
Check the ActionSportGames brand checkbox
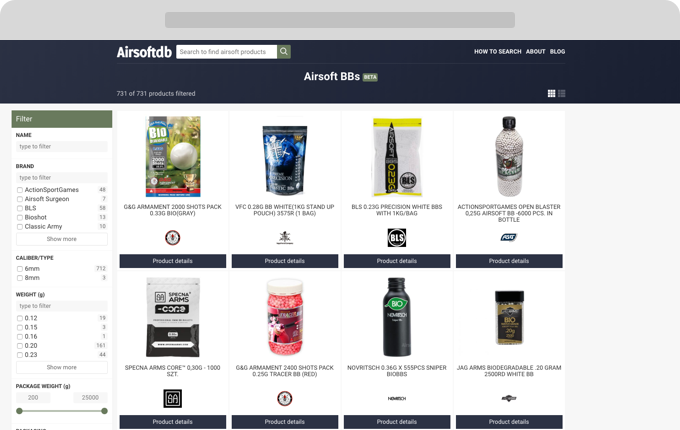[20, 190]
